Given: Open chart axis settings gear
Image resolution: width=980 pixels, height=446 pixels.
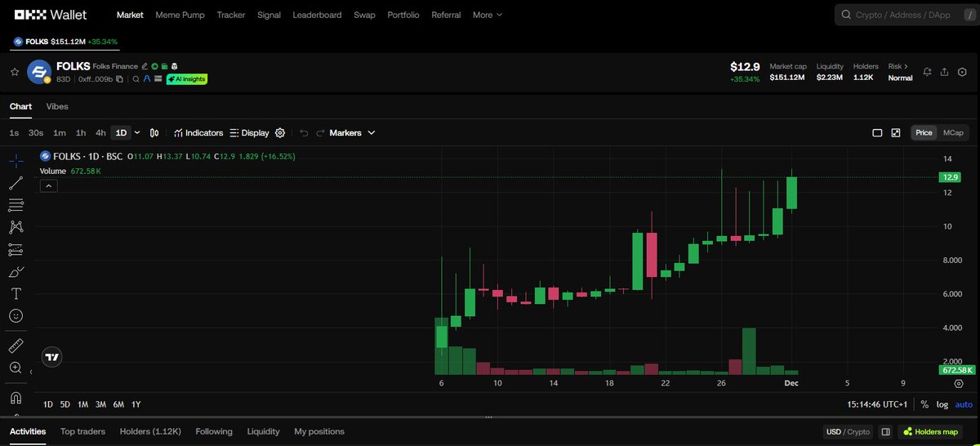Looking at the screenshot, I should (959, 383).
